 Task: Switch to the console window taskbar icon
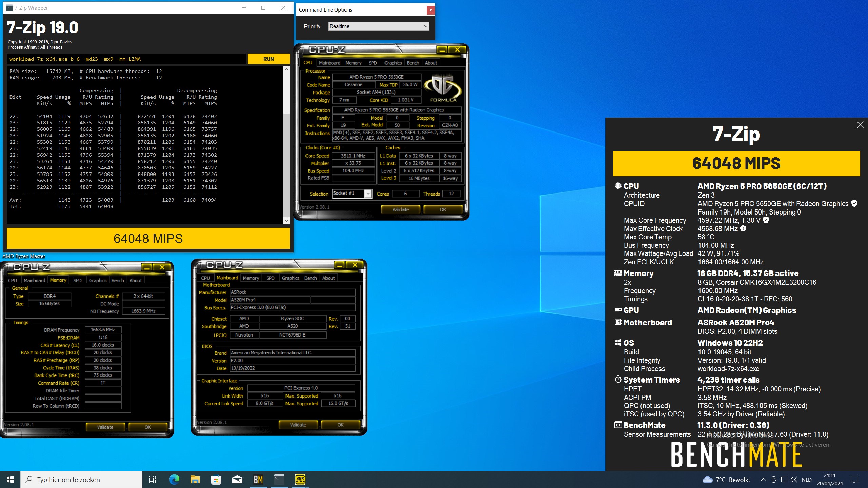pyautogui.click(x=279, y=480)
